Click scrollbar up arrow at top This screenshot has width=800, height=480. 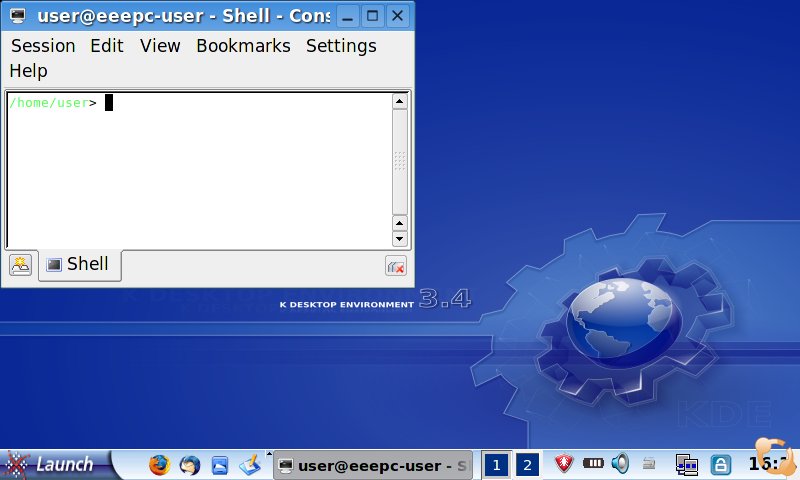coord(399,102)
